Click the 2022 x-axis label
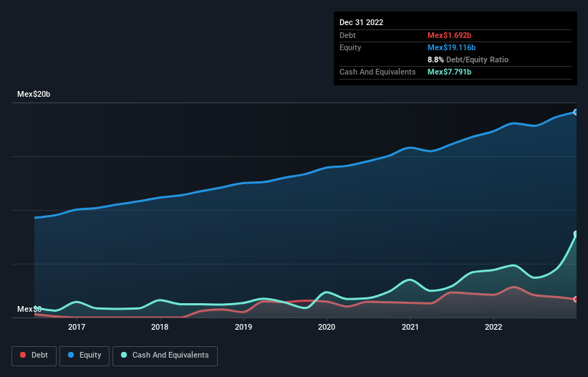Screen dimensions: 588x377 tap(493, 327)
